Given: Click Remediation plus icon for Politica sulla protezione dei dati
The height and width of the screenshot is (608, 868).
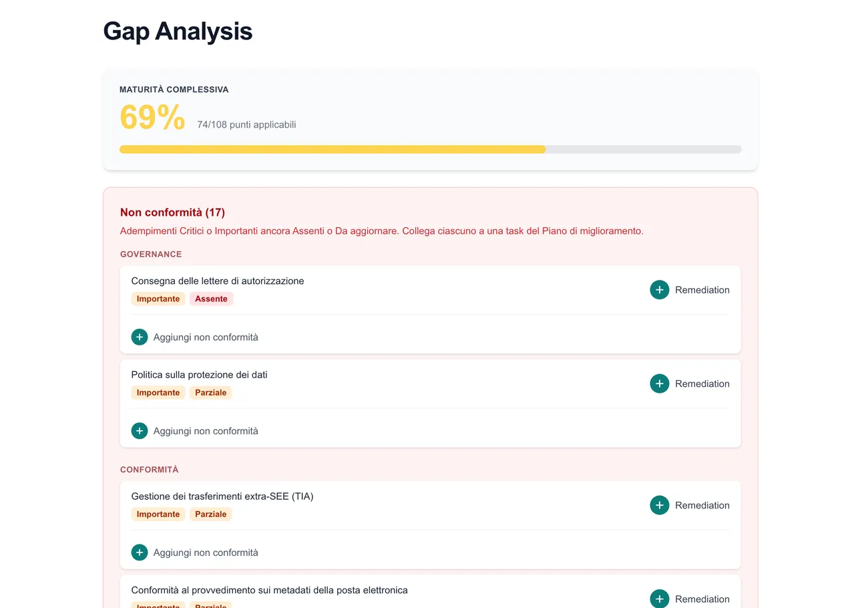Looking at the screenshot, I should pos(660,384).
